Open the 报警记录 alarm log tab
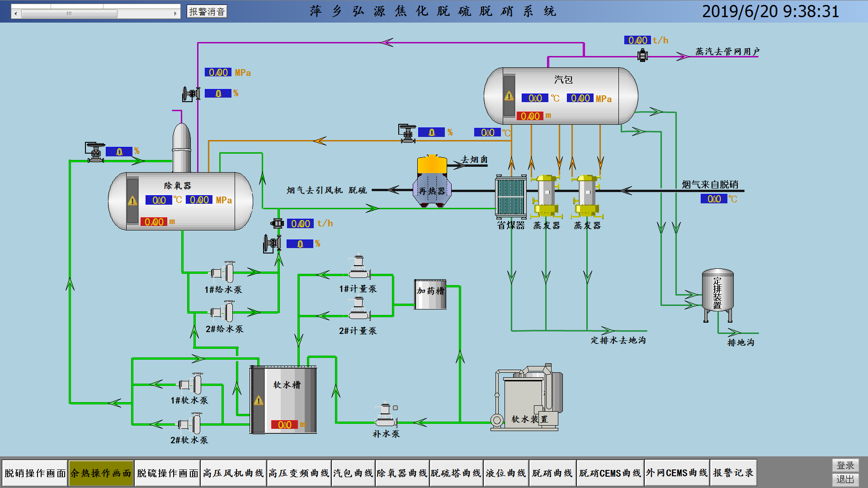Viewport: 868px width, 488px height. pyautogui.click(x=733, y=473)
